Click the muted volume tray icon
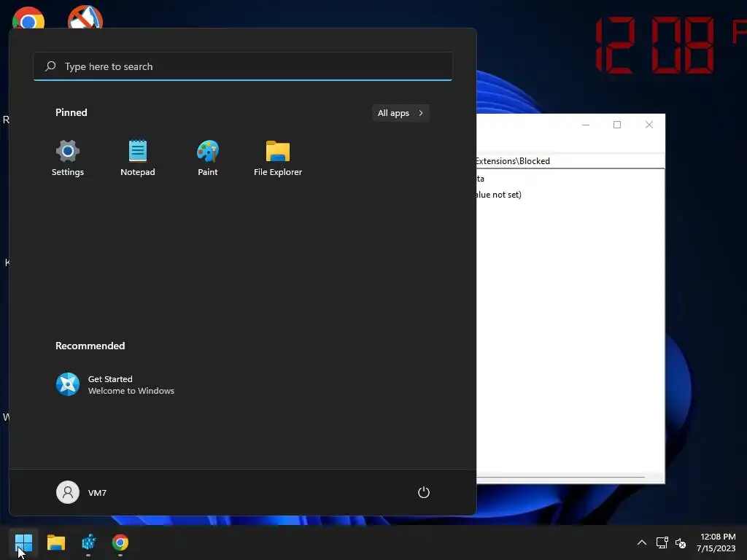The image size is (747, 560). pos(681,542)
